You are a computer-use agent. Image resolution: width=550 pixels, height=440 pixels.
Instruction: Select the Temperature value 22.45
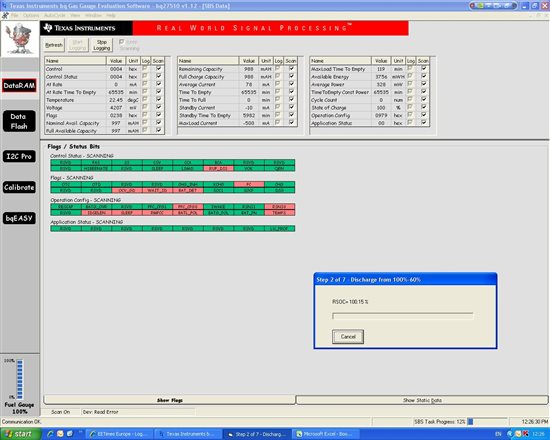(x=116, y=100)
